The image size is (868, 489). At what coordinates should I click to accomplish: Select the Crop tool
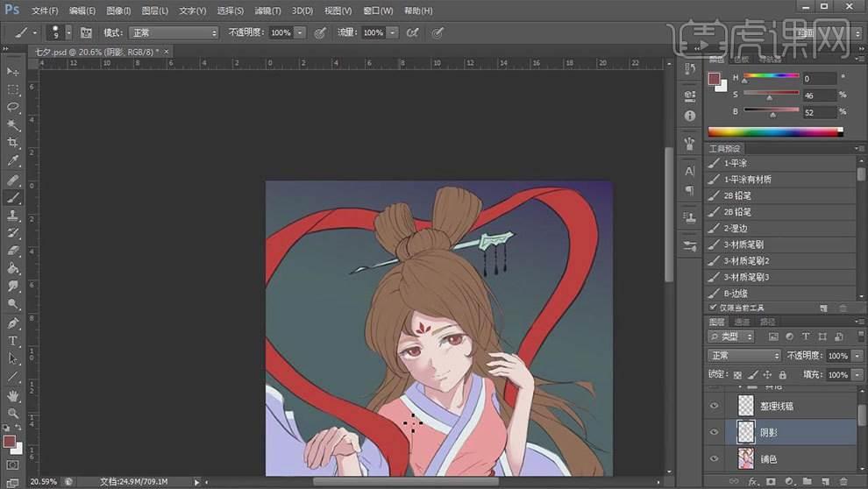coord(13,142)
